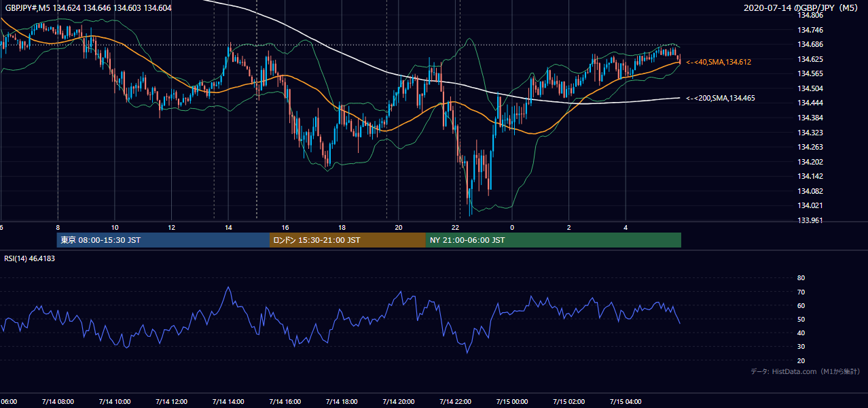Click price level 133.961 on axis

pyautogui.click(x=810, y=220)
